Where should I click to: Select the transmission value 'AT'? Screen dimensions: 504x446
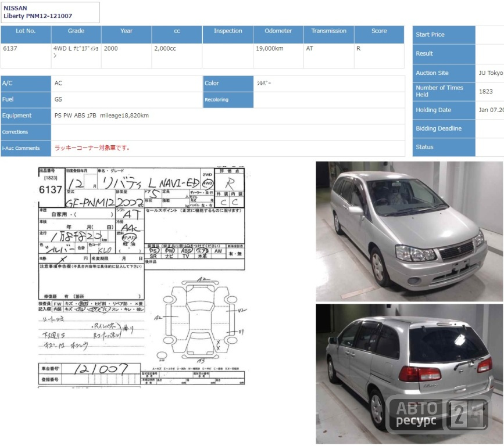click(x=309, y=48)
